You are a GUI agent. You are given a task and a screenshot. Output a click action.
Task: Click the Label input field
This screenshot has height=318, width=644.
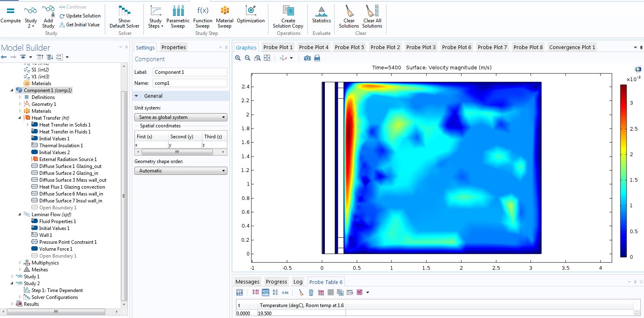[190, 72]
